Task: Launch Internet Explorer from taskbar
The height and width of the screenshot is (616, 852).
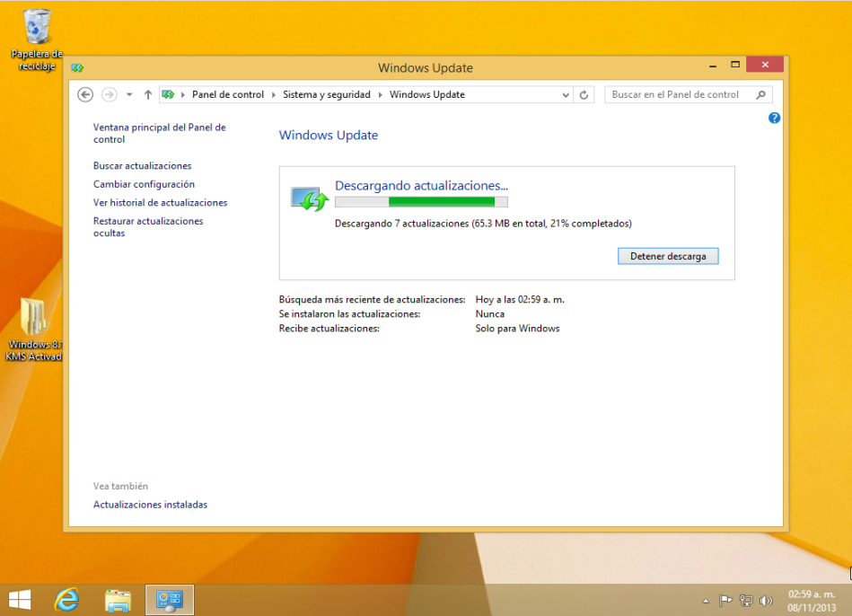Action: coord(66,600)
